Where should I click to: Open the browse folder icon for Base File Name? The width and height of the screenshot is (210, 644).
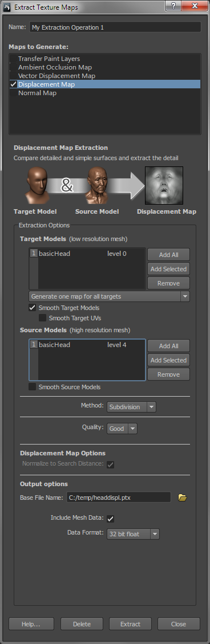point(183,498)
